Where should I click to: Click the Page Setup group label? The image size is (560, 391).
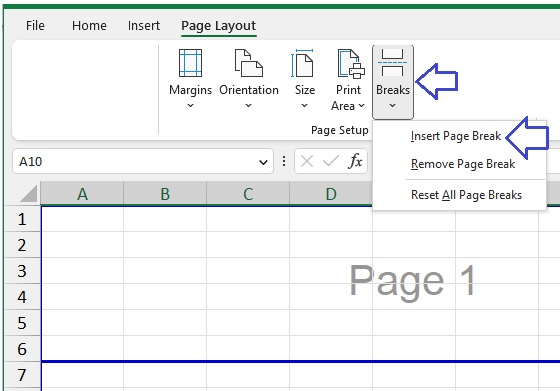(340, 130)
